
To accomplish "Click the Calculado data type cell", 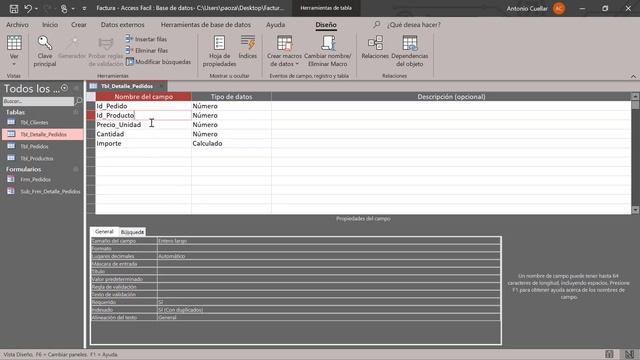I will (231, 144).
